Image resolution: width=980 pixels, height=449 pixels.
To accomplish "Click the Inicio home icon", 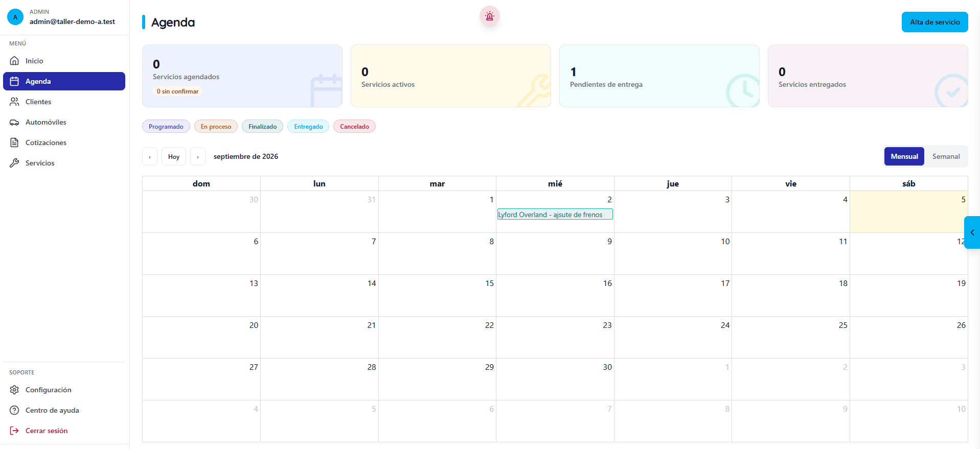I will [14, 61].
